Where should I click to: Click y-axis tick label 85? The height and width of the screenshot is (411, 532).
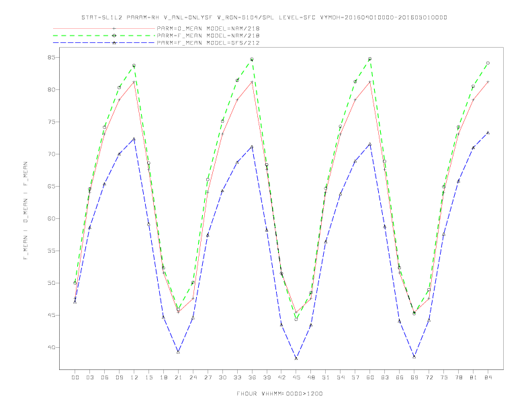pyautogui.click(x=52, y=57)
